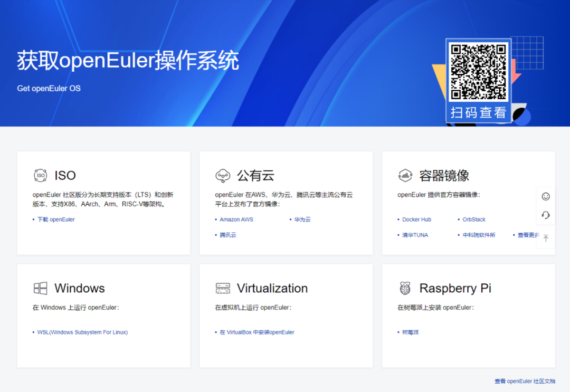Click the Windows logo icon

click(40, 288)
